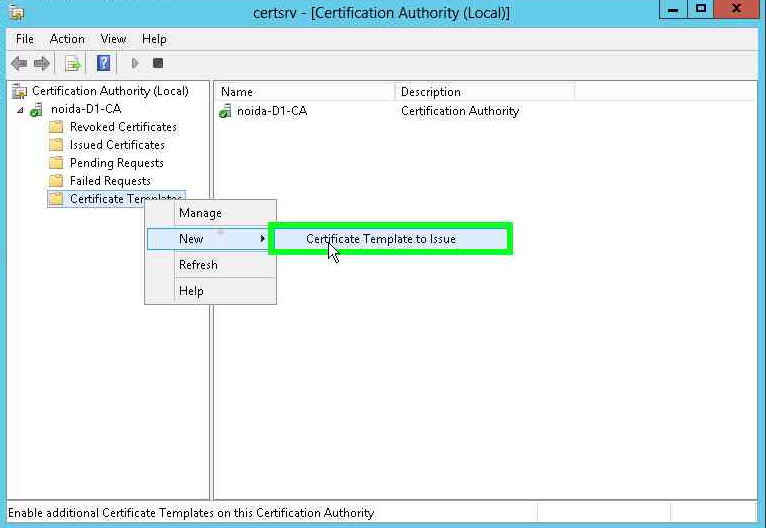Click the Back arrow toolbar icon
Image resolution: width=766 pixels, height=528 pixels.
point(19,63)
